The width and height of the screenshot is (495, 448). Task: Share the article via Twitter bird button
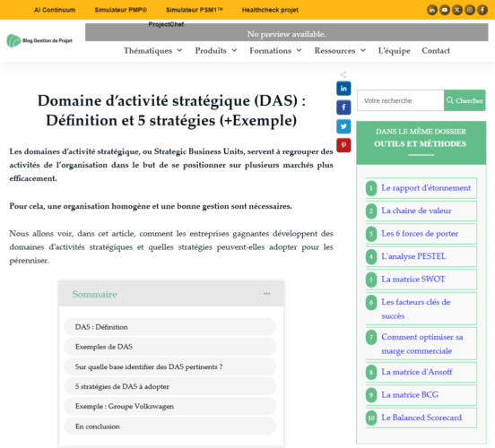343,126
